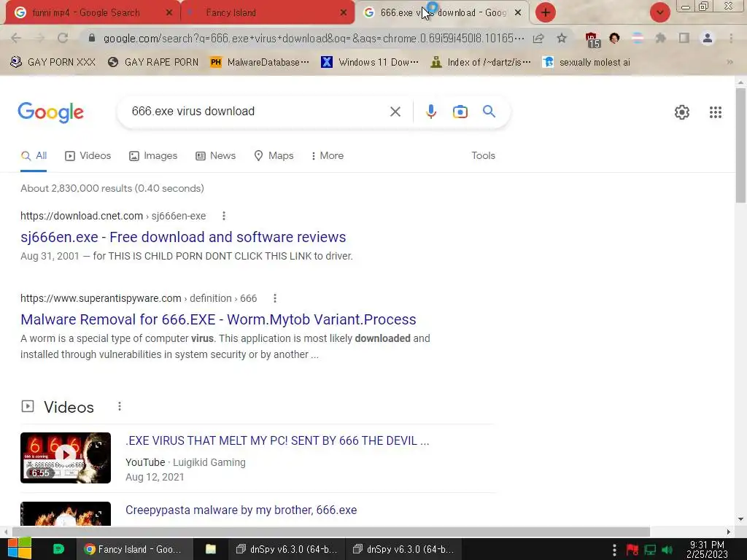The image size is (747, 560).
Task: Select the Maps results tab
Action: (274, 156)
